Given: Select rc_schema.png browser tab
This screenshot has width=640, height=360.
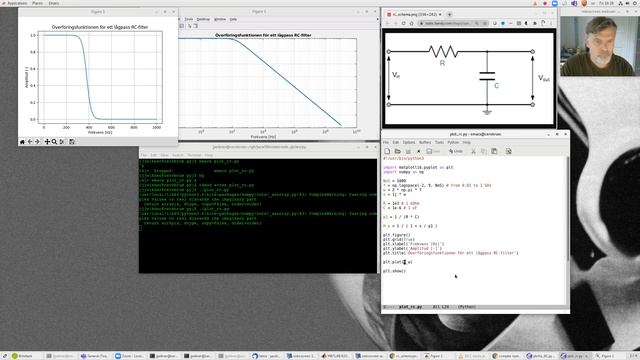Looking at the screenshot, I should (x=413, y=14).
